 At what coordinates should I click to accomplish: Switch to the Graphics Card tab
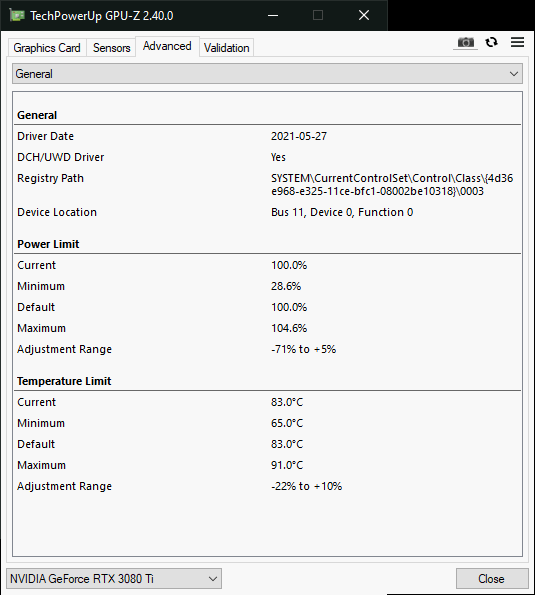coord(47,48)
